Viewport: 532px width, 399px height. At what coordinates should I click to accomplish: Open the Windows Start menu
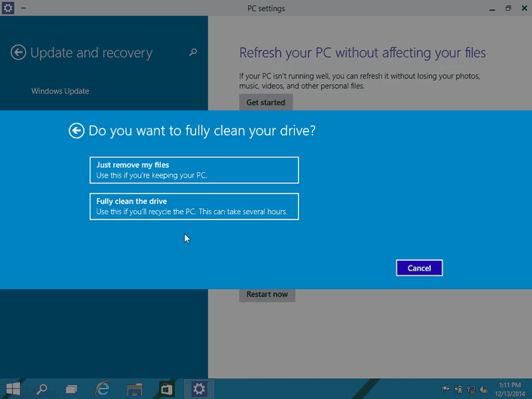[13, 388]
